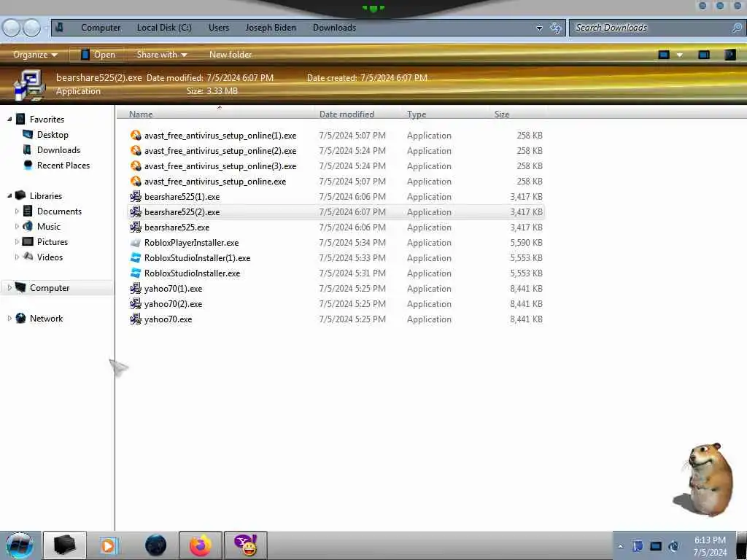The image size is (747, 560).
Task: Show hidden system tray icons
Action: (x=620, y=547)
